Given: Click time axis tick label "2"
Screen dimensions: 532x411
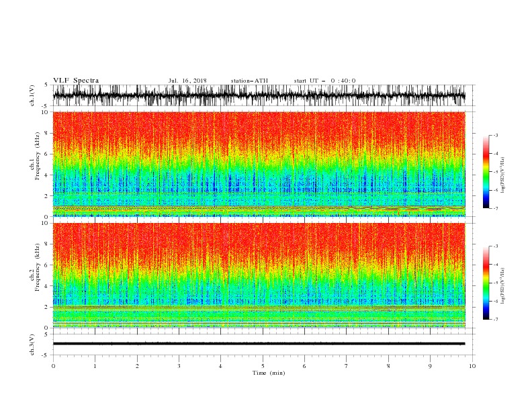Looking at the screenshot, I should pos(137,366).
